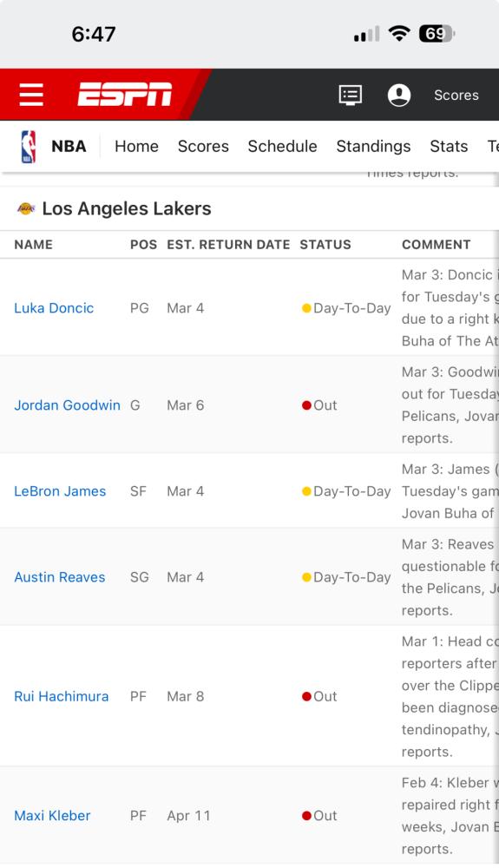
Task: Open the Watch listings icon in the header
Action: [351, 95]
